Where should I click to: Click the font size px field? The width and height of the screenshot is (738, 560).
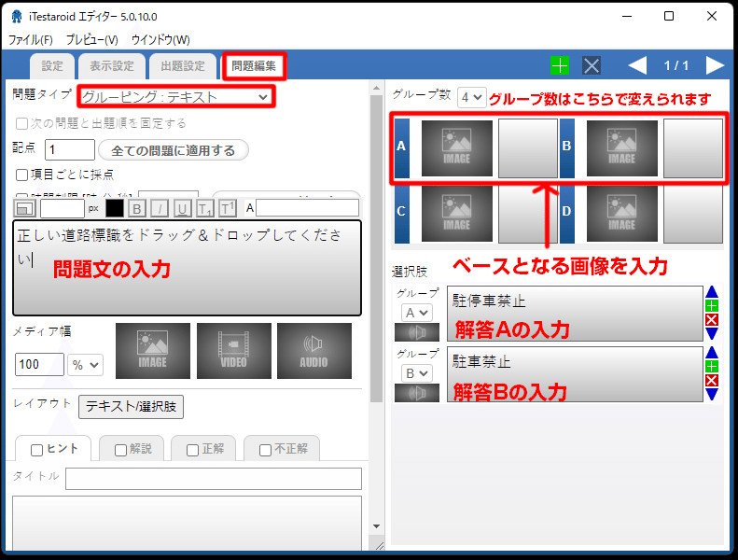click(x=63, y=208)
